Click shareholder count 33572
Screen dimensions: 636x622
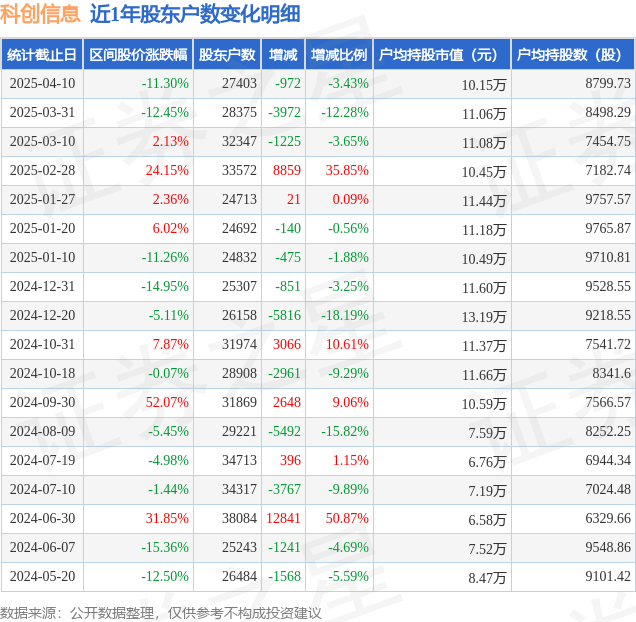pyautogui.click(x=239, y=170)
